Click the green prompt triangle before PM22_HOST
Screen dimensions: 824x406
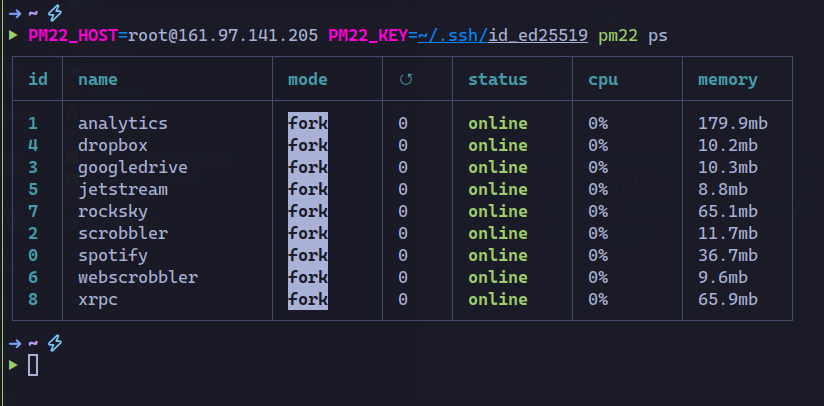[12, 36]
